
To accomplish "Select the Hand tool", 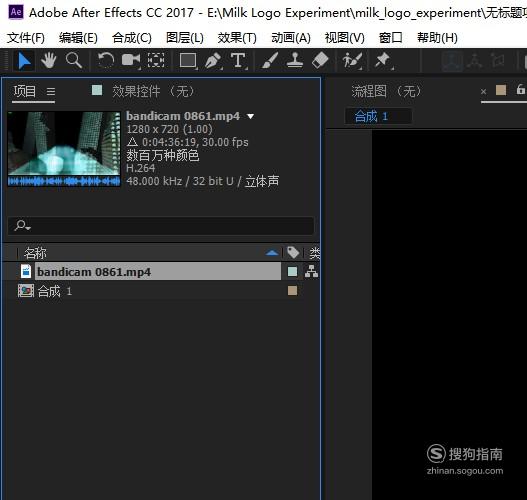I will click(x=49, y=61).
